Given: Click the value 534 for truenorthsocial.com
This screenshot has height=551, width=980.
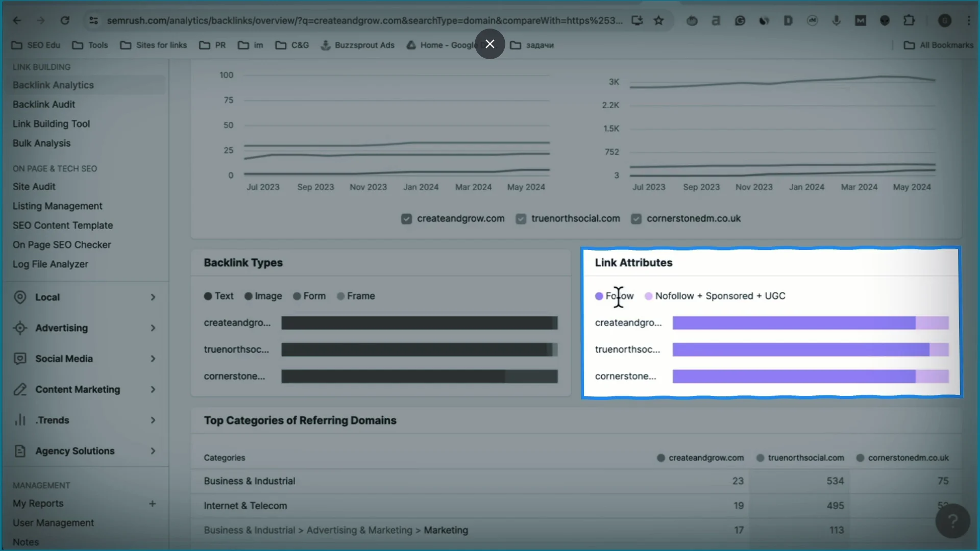Looking at the screenshot, I should pyautogui.click(x=835, y=481).
